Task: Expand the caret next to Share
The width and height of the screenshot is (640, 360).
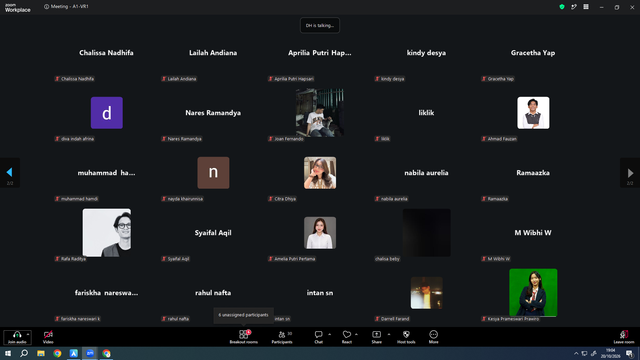Action: click(389, 334)
